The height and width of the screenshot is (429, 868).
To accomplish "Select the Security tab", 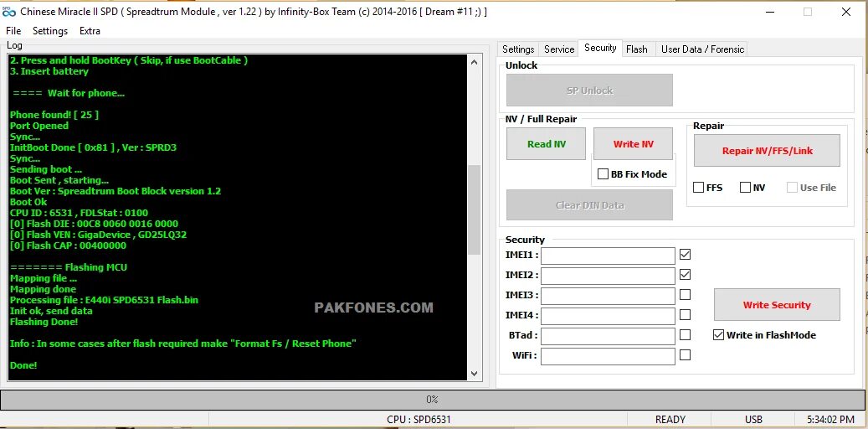I will pyautogui.click(x=600, y=49).
